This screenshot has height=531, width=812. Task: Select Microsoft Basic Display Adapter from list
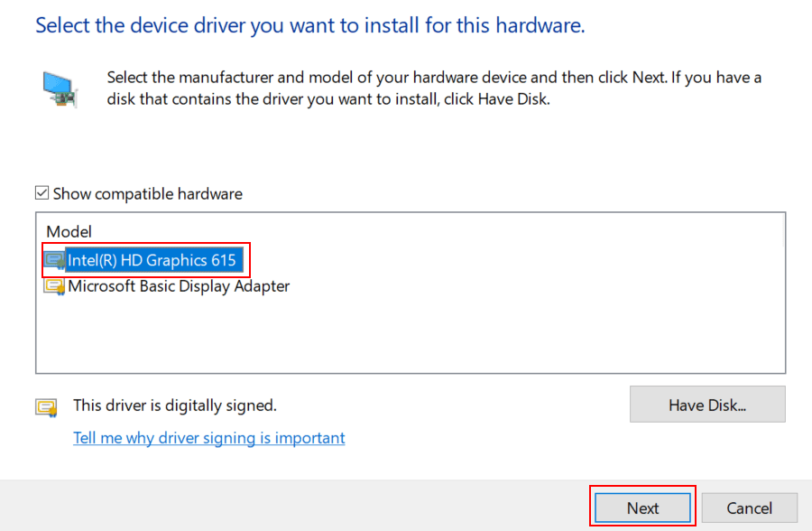(x=179, y=286)
